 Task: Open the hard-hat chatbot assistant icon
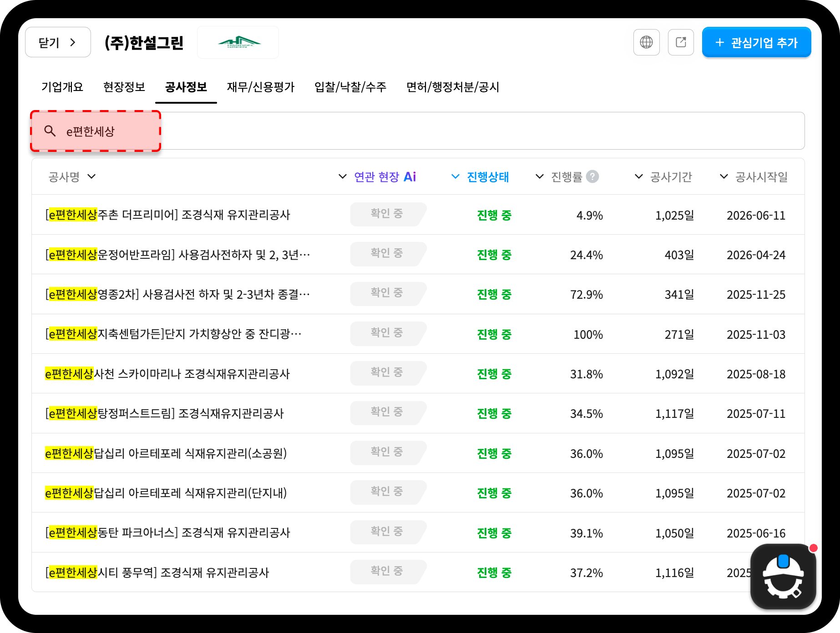[x=783, y=576]
